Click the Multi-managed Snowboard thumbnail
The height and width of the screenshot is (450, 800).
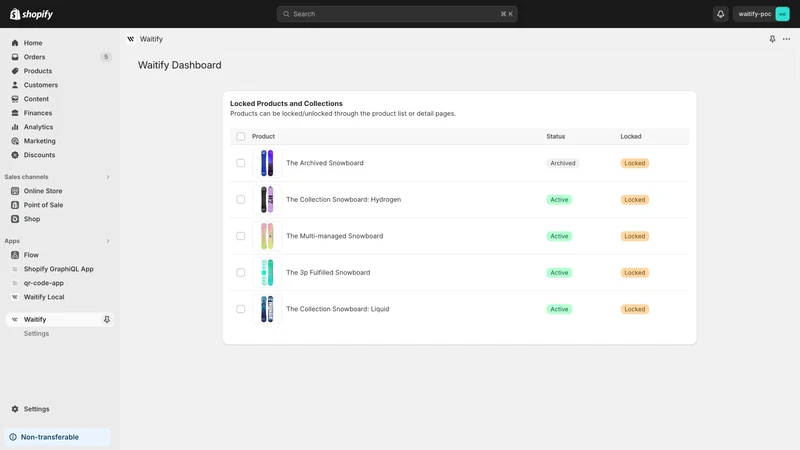click(267, 236)
